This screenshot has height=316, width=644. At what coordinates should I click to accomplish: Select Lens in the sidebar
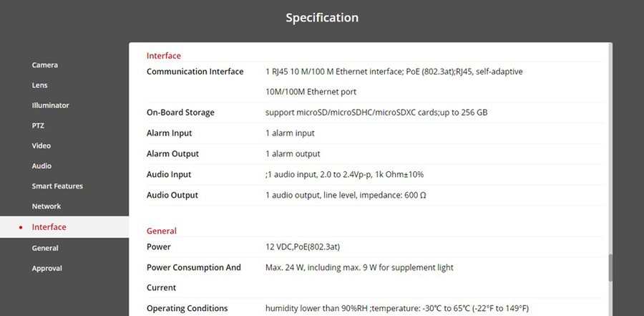40,85
